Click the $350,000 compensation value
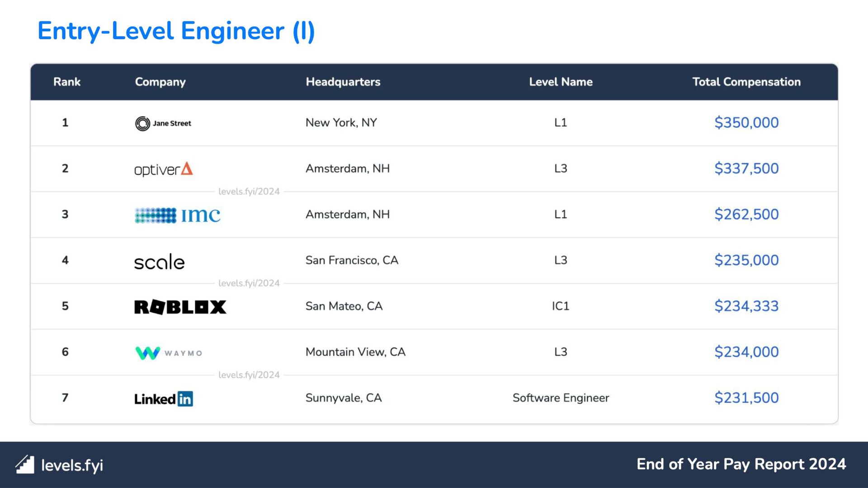The height and width of the screenshot is (488, 868). (x=746, y=122)
